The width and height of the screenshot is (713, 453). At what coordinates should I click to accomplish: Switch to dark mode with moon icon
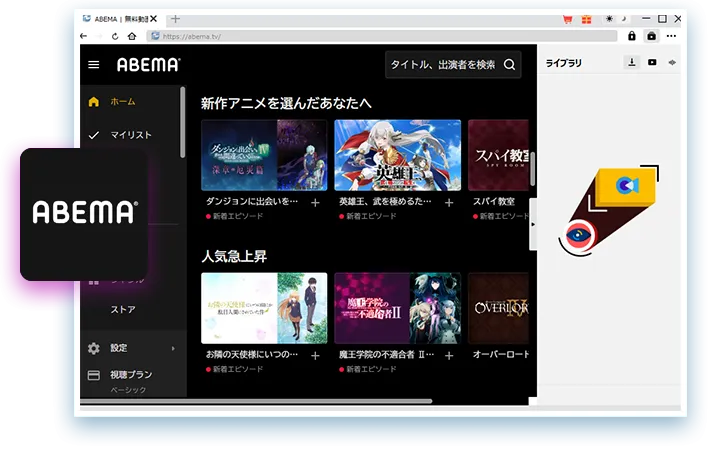pos(624,19)
